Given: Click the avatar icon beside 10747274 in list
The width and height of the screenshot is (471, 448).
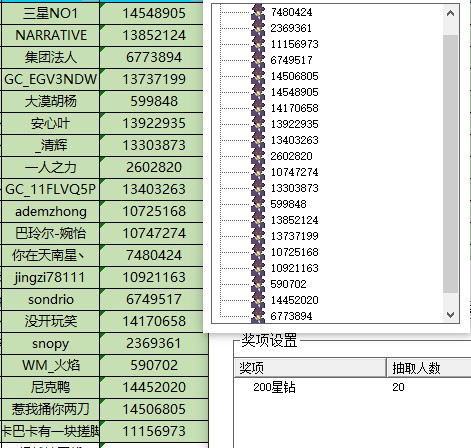Looking at the screenshot, I should (258, 172).
